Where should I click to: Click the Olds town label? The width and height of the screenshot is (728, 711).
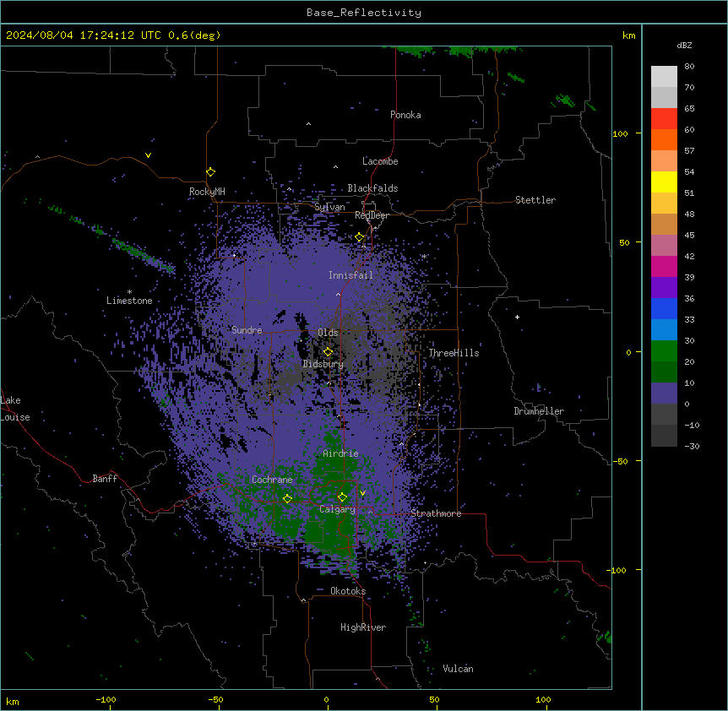328,333
